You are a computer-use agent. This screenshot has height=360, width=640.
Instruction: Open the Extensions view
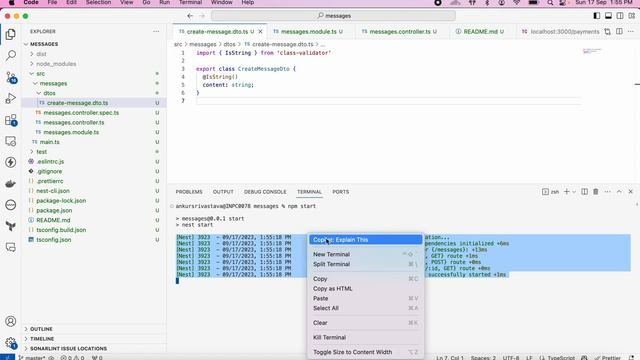click(11, 120)
